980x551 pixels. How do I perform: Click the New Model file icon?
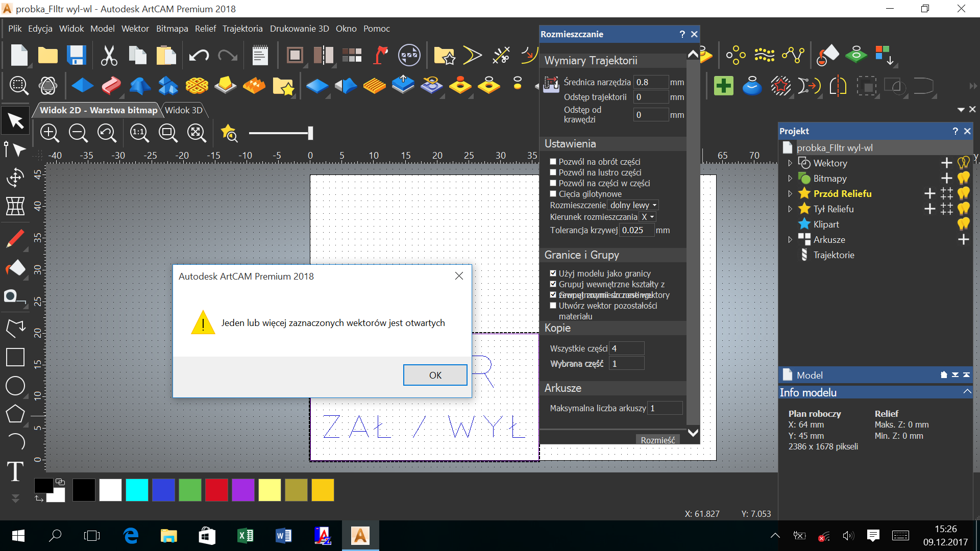[x=19, y=55]
